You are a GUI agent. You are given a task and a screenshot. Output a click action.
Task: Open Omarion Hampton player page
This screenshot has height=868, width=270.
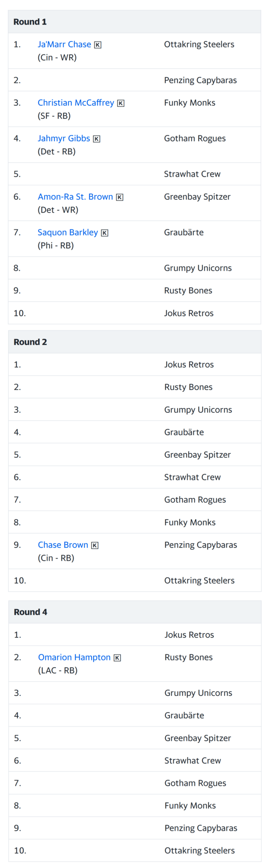75,657
